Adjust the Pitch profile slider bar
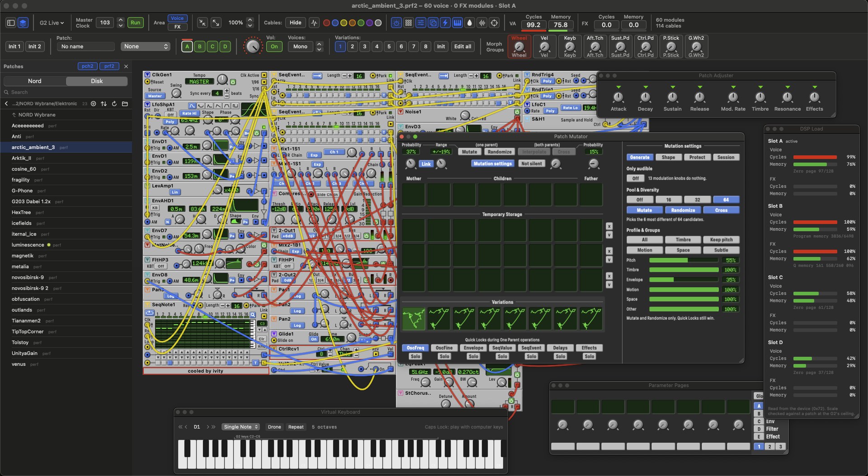Image resolution: width=868 pixels, height=476 pixels. coord(684,260)
